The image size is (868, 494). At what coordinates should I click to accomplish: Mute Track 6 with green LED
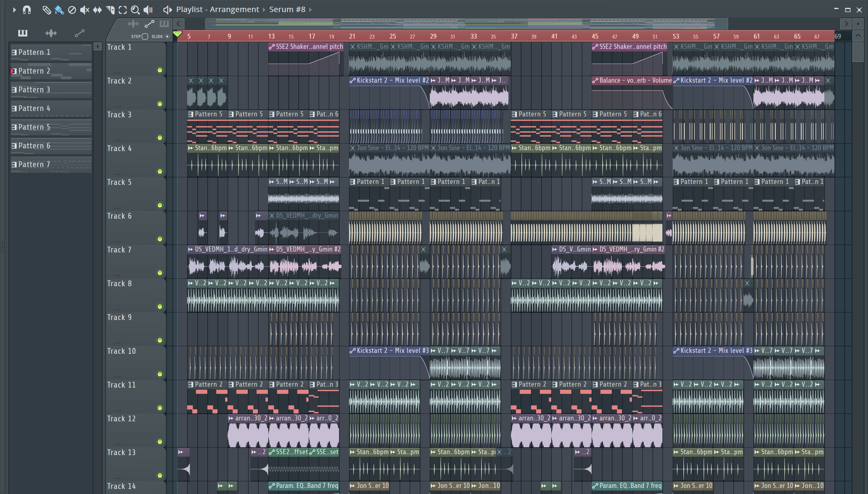pyautogui.click(x=160, y=239)
